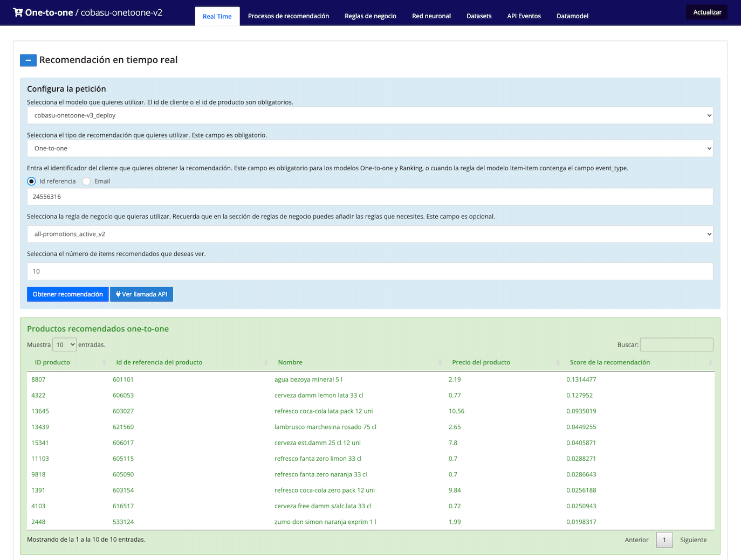This screenshot has width=741, height=560.
Task: Select the Id referencia radio button
Action: 31,182
